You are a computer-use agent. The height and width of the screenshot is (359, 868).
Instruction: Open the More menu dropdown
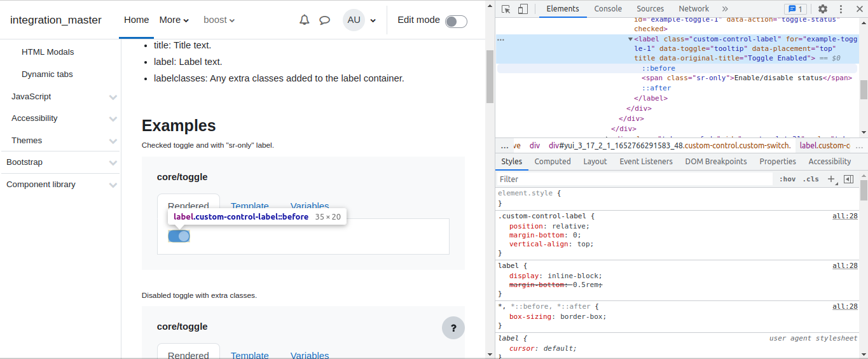(174, 20)
